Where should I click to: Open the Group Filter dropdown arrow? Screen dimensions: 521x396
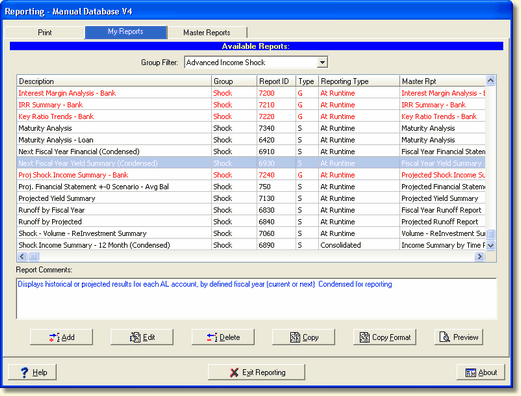[x=322, y=62]
